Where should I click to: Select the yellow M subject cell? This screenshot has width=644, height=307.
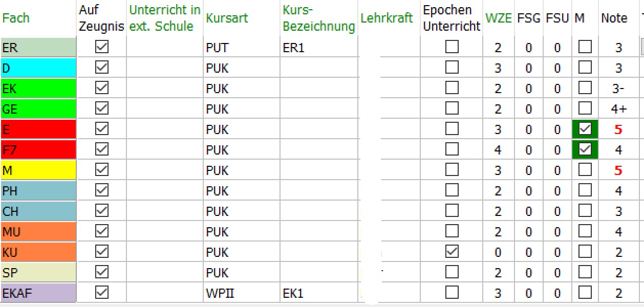(38, 170)
